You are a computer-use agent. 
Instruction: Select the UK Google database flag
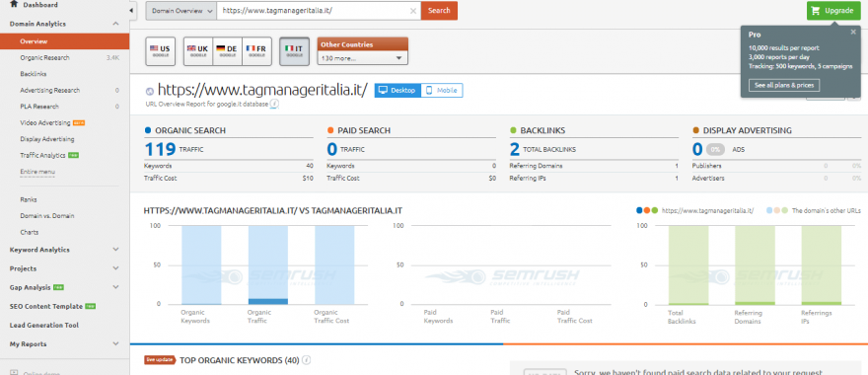197,51
